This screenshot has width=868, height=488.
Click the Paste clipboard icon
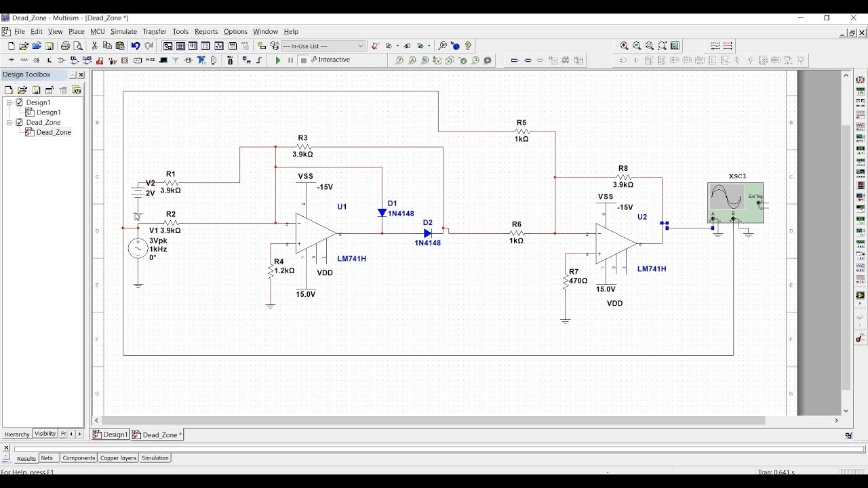[x=120, y=46]
